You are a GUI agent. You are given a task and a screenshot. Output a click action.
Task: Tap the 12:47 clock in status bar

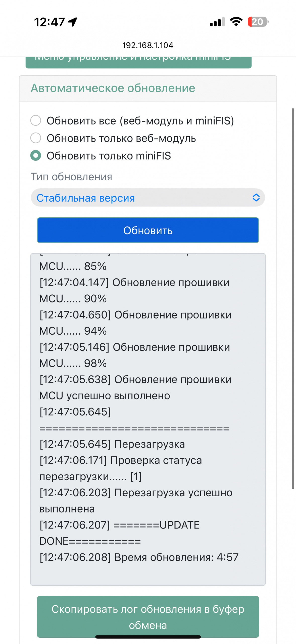[50, 22]
